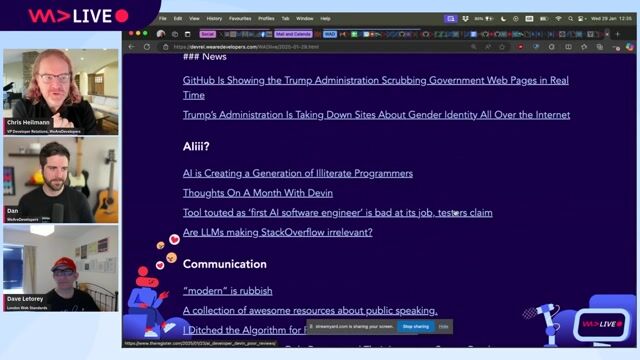
Task: Open the View menu
Action: [194, 19]
